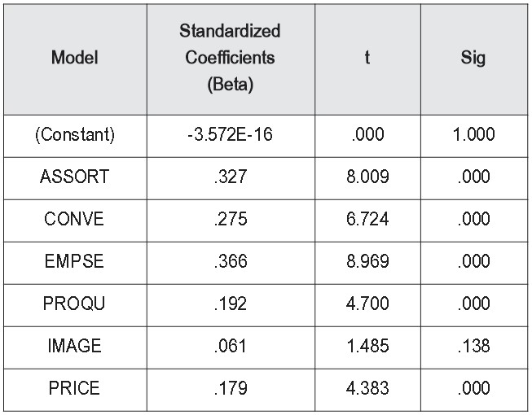Image resolution: width=532 pixels, height=415 pixels.
Task: Click IMAGE significance value .138
Action: click(473, 346)
